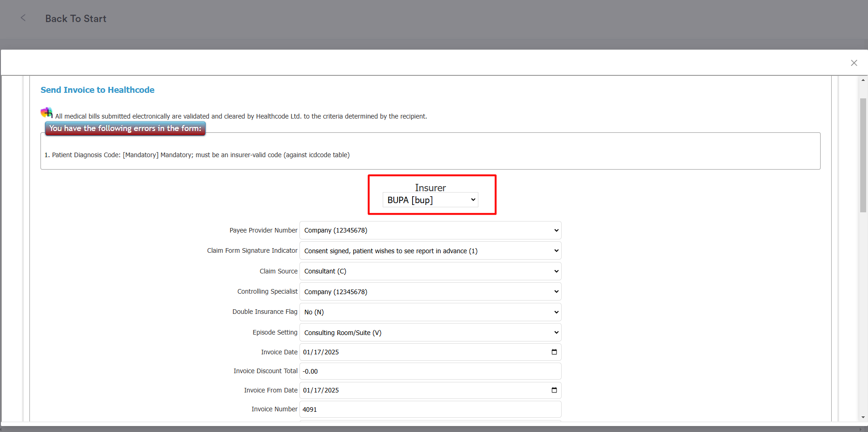Expand Claim Form Signature Indicator dropdown

431,251
